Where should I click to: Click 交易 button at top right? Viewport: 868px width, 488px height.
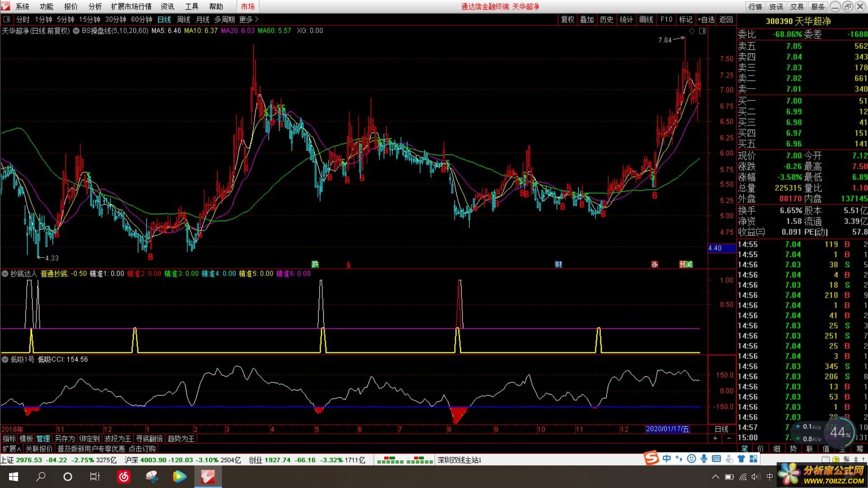pyautogui.click(x=797, y=6)
